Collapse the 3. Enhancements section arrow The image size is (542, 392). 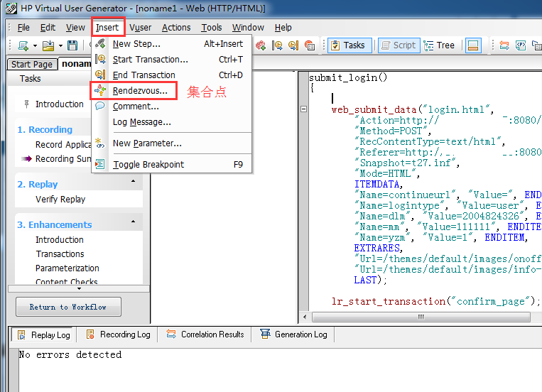[x=133, y=222]
